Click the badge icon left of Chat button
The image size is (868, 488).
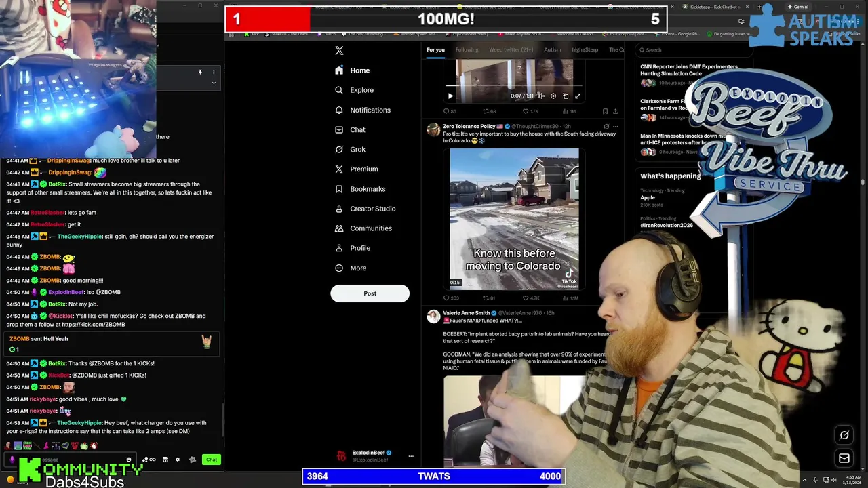193,460
